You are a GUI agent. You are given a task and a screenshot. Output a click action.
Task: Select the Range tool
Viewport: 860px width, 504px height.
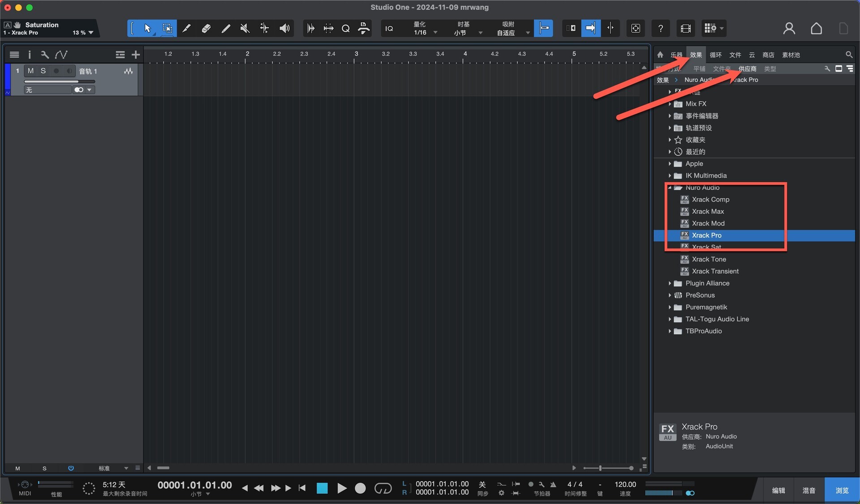(x=167, y=28)
